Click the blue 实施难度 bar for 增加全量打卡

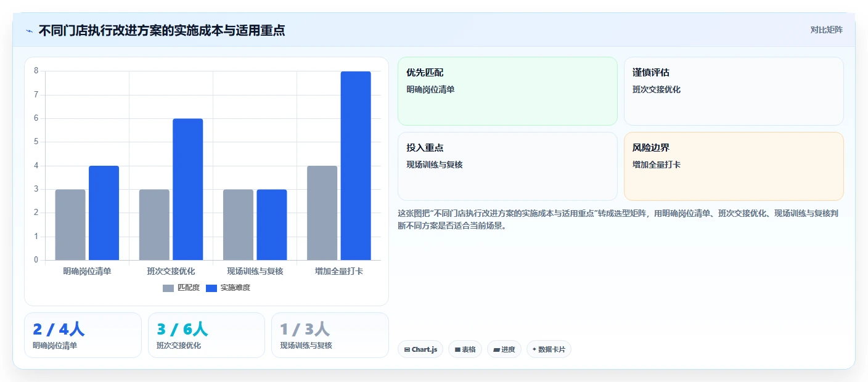[x=356, y=166]
